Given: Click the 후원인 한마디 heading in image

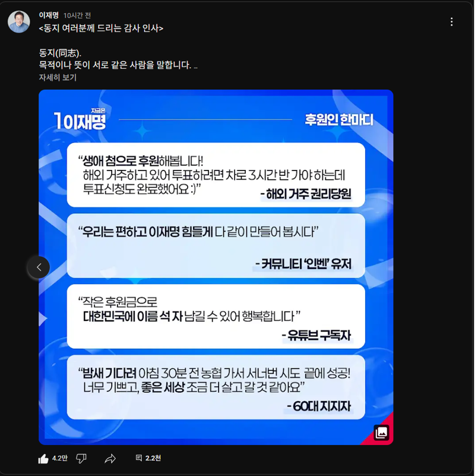Looking at the screenshot, I should (x=339, y=119).
